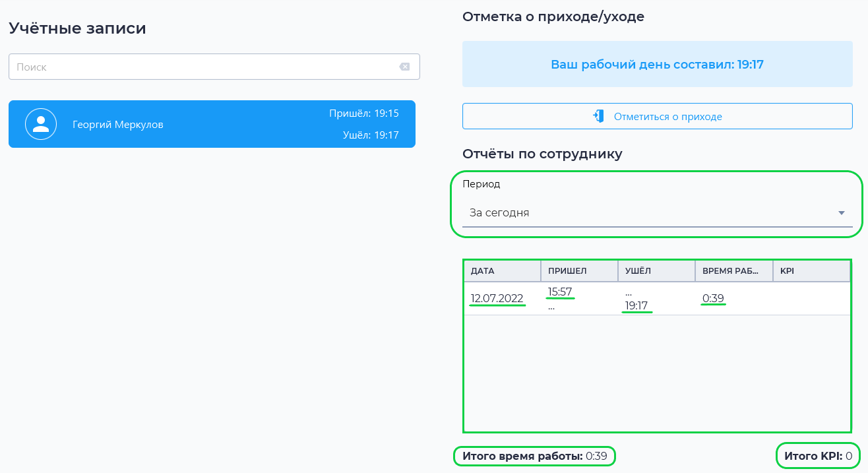Click the Период field label
Image resolution: width=868 pixels, height=473 pixels.
click(481, 184)
